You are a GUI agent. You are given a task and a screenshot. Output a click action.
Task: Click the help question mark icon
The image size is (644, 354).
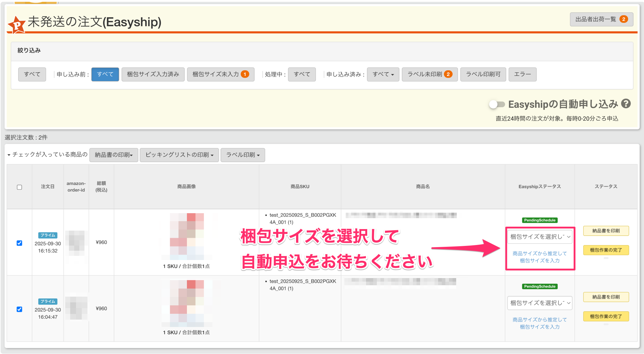coord(626,104)
